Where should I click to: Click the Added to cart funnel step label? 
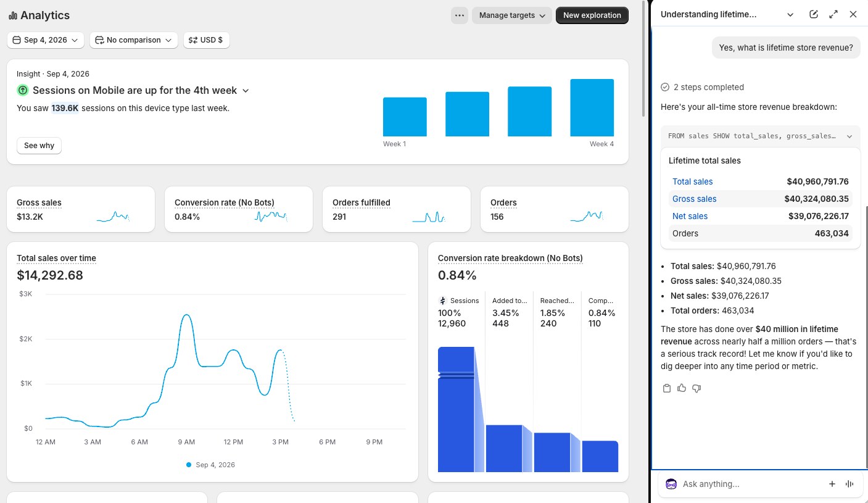tap(510, 301)
